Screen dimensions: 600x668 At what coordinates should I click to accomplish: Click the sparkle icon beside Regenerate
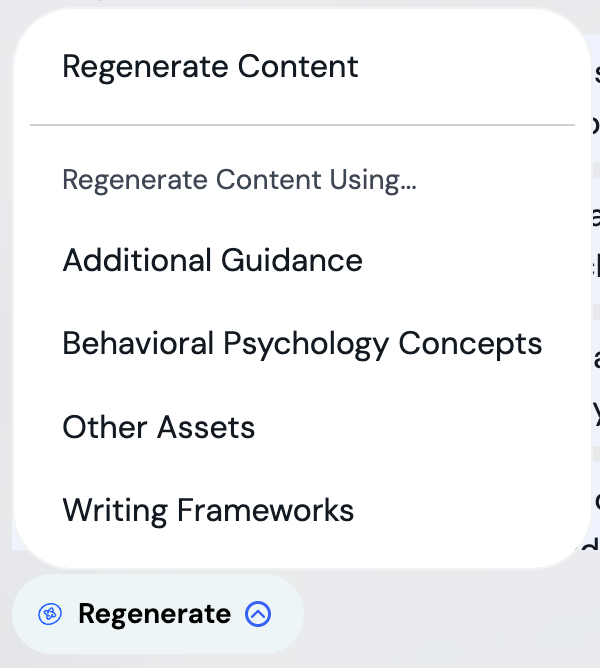(50, 614)
